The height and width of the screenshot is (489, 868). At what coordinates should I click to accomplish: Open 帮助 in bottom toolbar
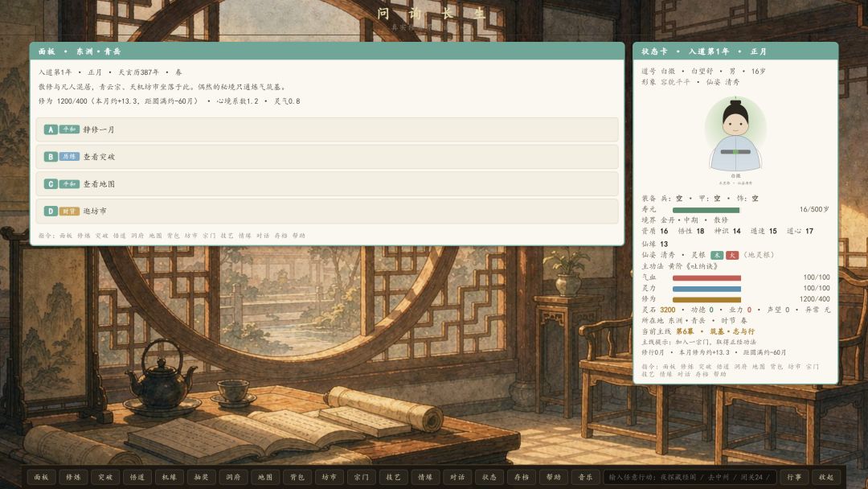click(554, 477)
